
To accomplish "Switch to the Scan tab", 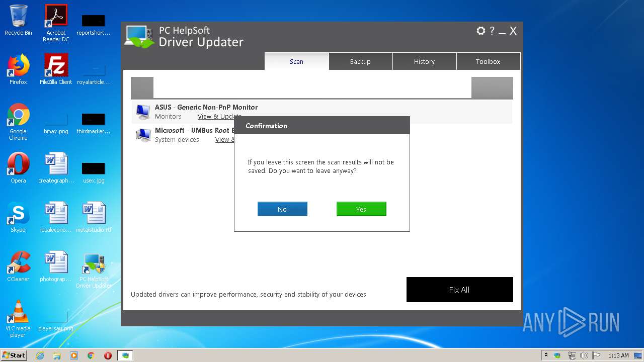I will tap(297, 61).
